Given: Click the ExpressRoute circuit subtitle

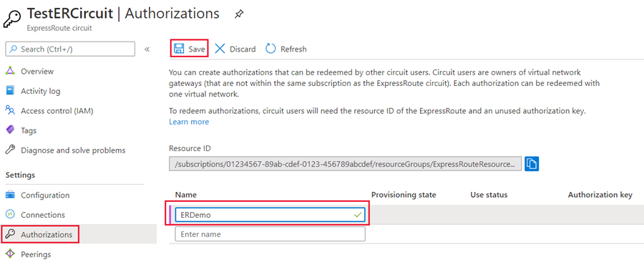Looking at the screenshot, I should tap(59, 29).
